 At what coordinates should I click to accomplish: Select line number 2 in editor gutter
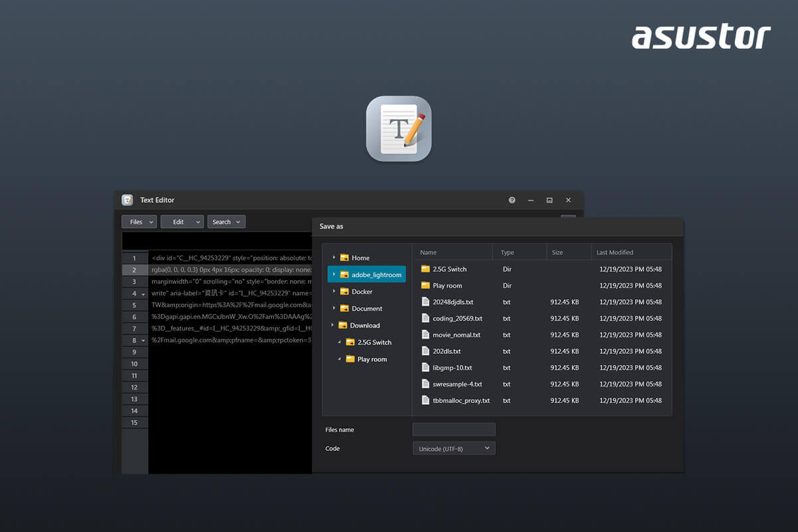134,270
